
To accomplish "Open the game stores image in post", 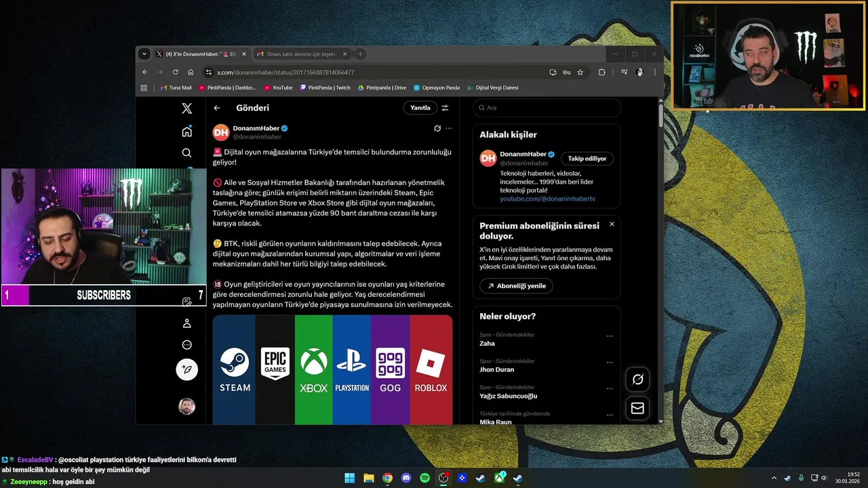I will click(332, 369).
